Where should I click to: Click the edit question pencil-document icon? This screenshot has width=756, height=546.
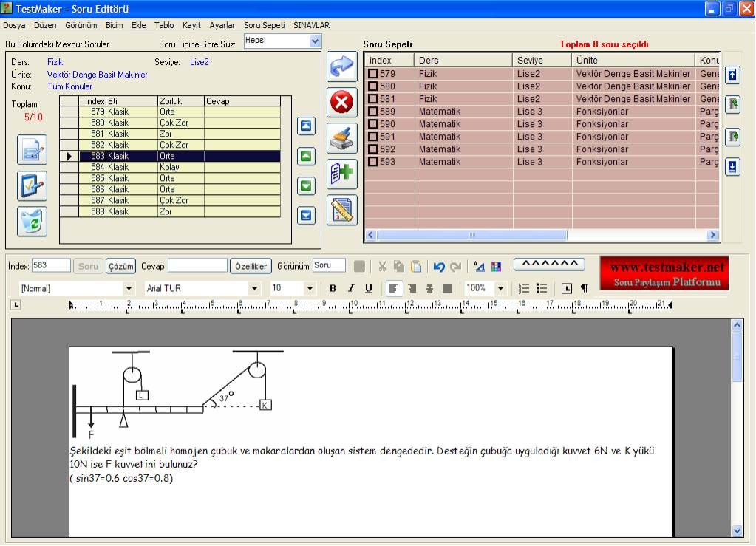pos(32,150)
